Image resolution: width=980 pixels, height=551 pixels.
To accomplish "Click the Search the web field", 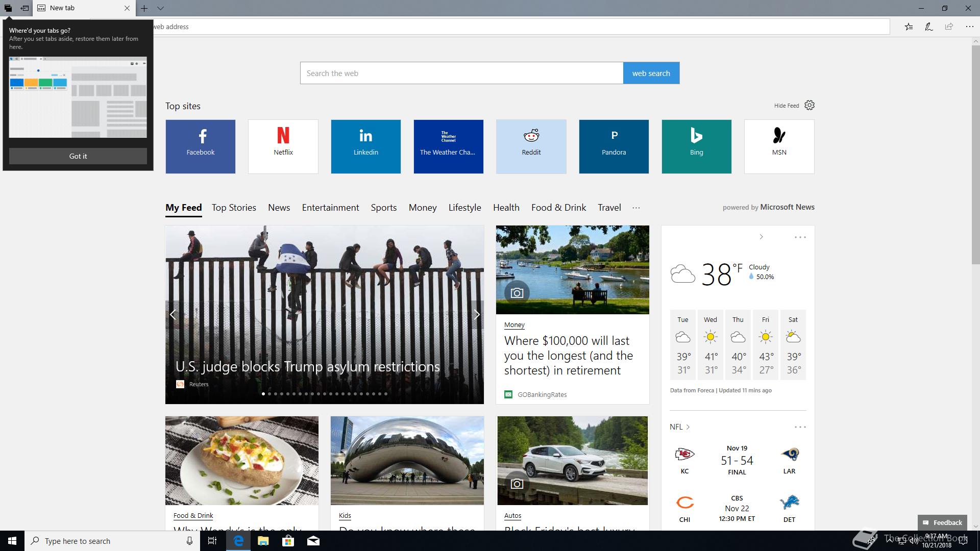I will coord(461,73).
